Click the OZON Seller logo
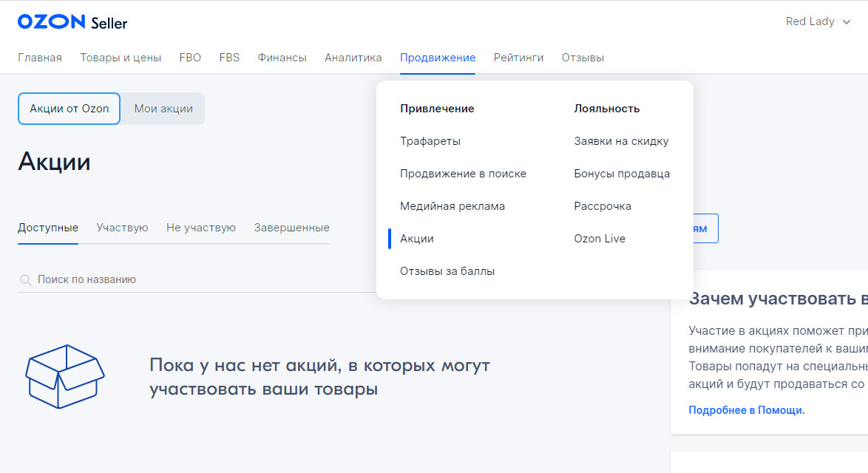The width and height of the screenshot is (868, 473). pyautogui.click(x=72, y=22)
